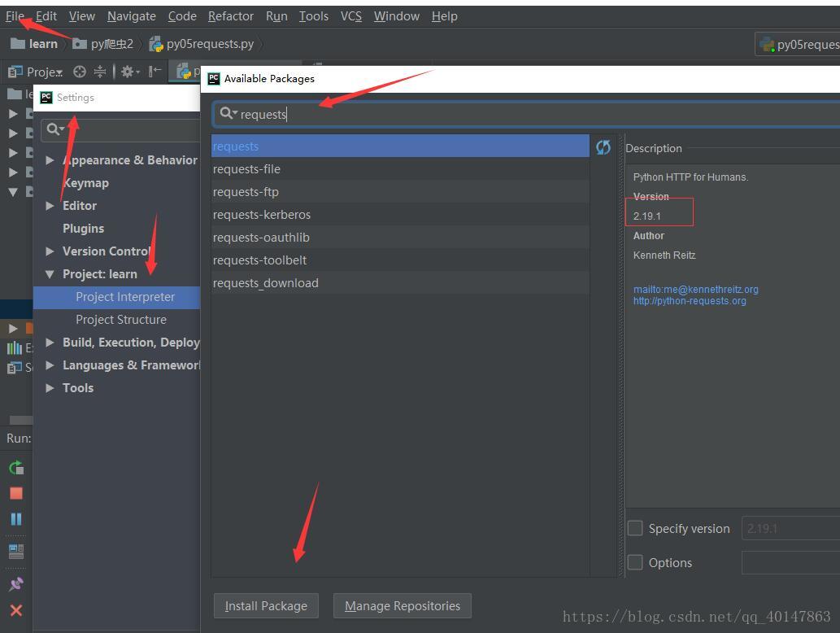Image resolution: width=840 pixels, height=633 pixels.
Task: Select the requests-toolbelt package
Action: tap(400, 260)
